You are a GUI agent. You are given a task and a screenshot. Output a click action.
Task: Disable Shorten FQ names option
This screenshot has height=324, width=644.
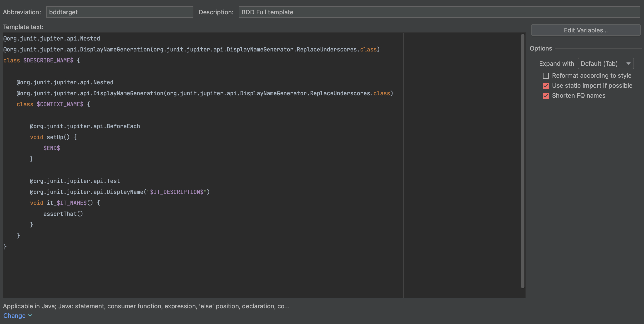[x=546, y=96]
